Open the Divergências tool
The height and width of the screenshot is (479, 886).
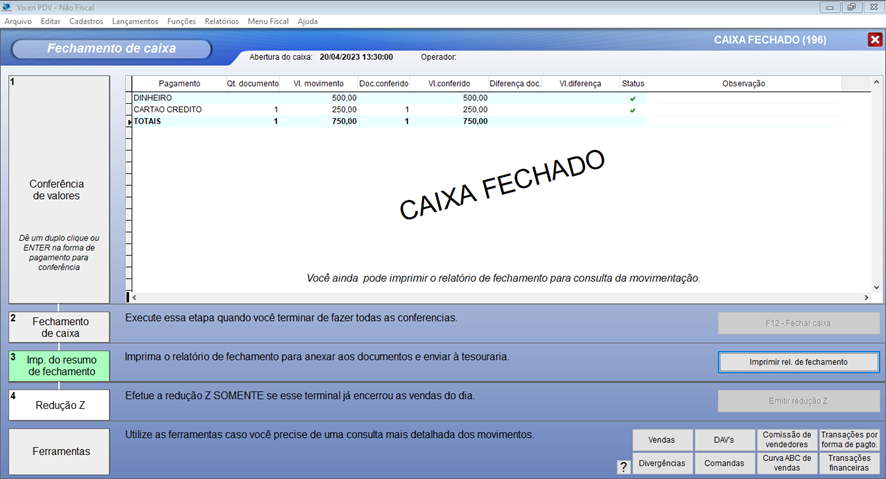662,463
